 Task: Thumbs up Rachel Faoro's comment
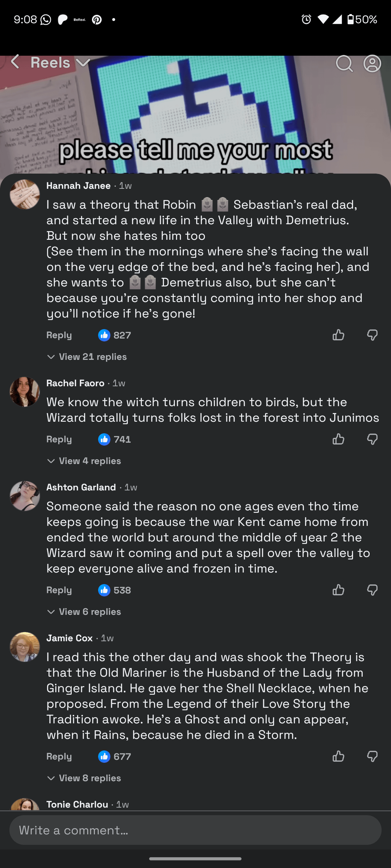338,439
